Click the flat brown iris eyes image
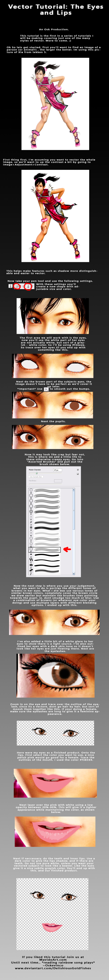The height and width of the screenshot is (980, 109). (x=53, y=405)
